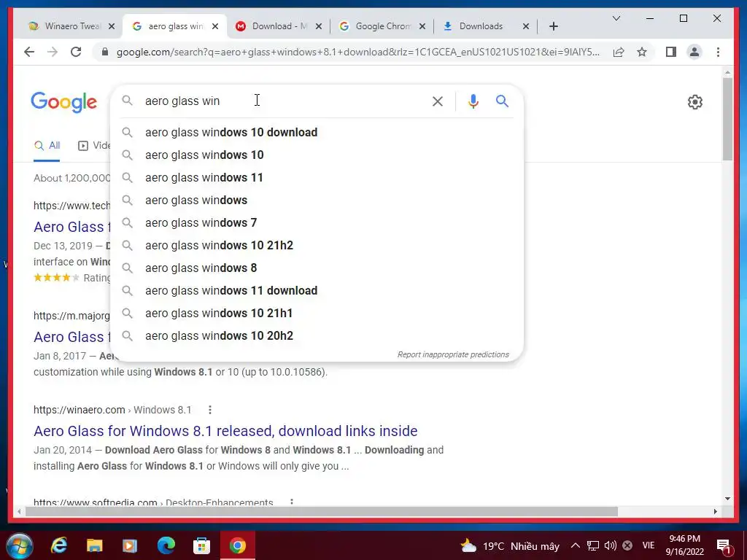The image size is (747, 560).
Task: Open the new tab plus button
Action: click(x=553, y=26)
